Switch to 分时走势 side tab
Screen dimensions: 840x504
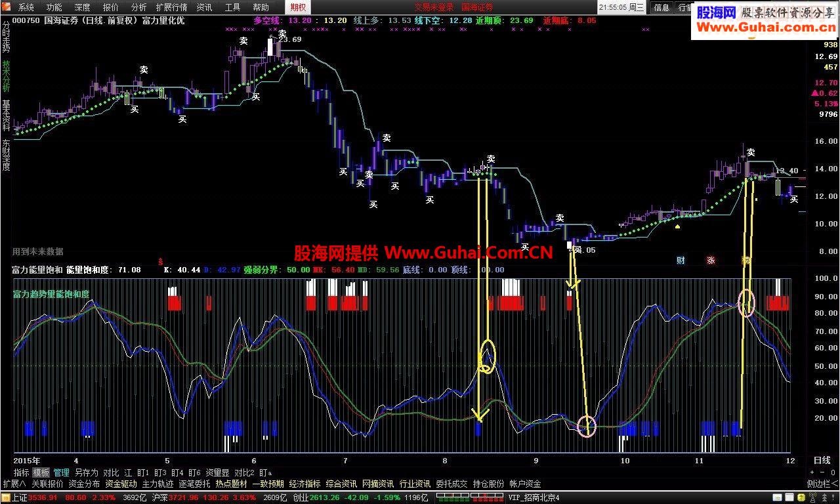pyautogui.click(x=6, y=38)
